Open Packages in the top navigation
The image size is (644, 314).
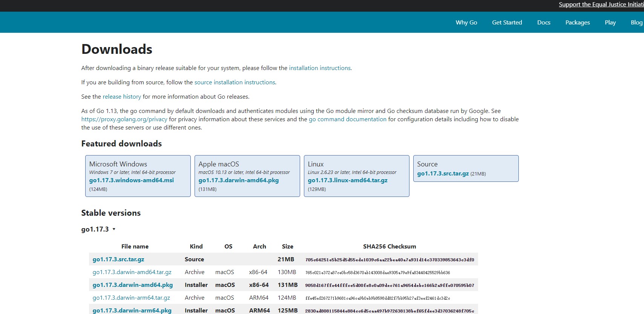pos(578,23)
